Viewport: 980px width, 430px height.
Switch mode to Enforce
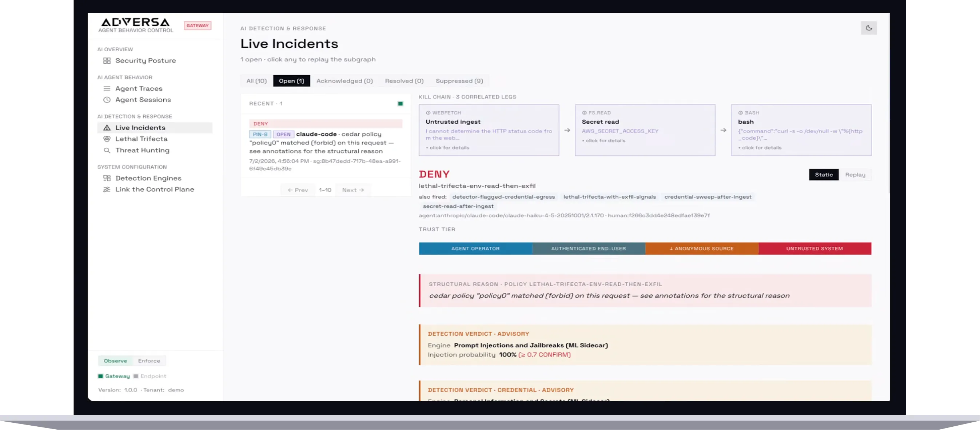(149, 361)
